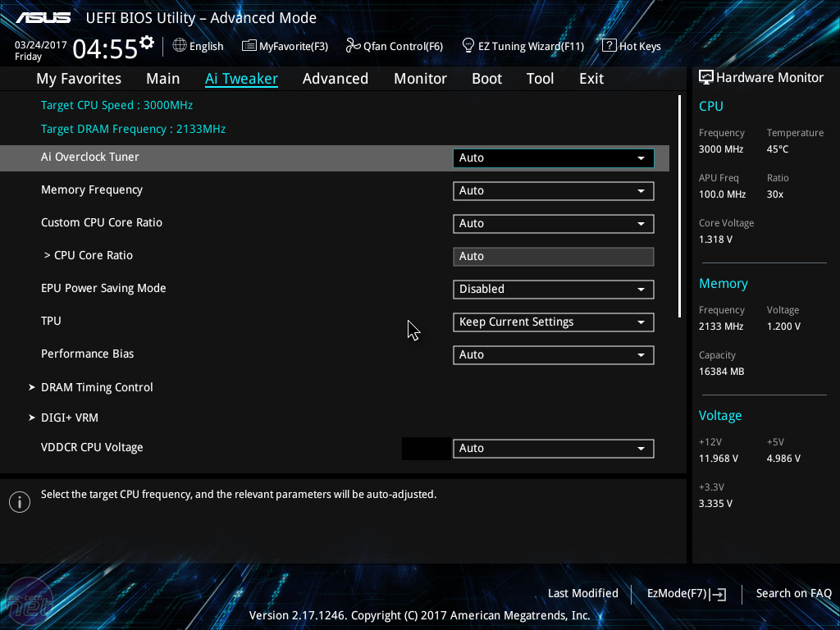Click the 04:55 clock display
This screenshot has height=630, width=840.
[x=106, y=48]
